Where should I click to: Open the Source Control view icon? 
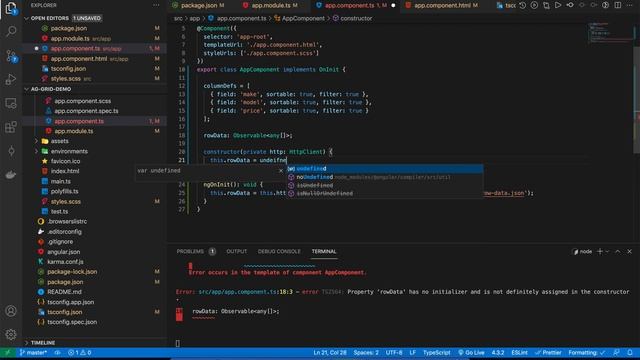pos(11,56)
